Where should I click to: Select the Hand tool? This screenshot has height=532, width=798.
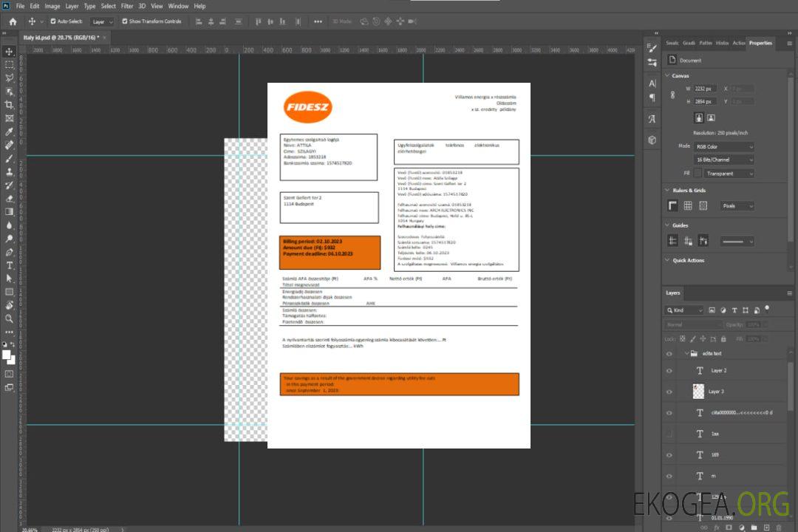pyautogui.click(x=9, y=305)
